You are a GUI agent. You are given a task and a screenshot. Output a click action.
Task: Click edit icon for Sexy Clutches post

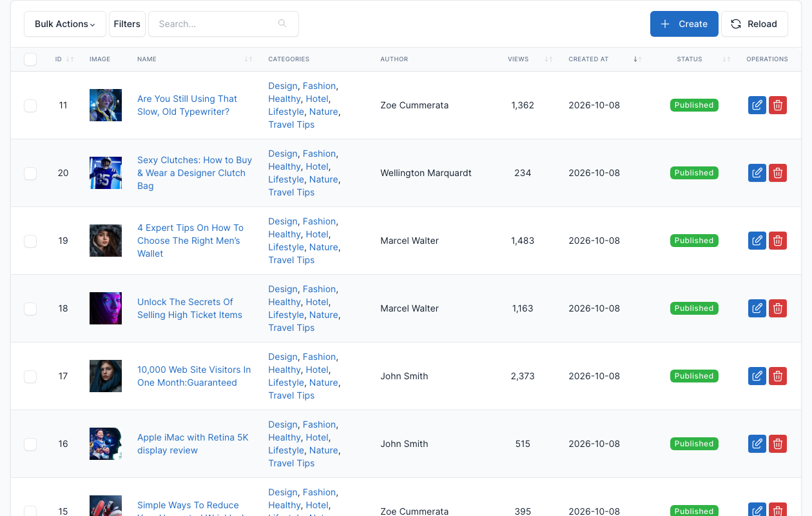(757, 173)
